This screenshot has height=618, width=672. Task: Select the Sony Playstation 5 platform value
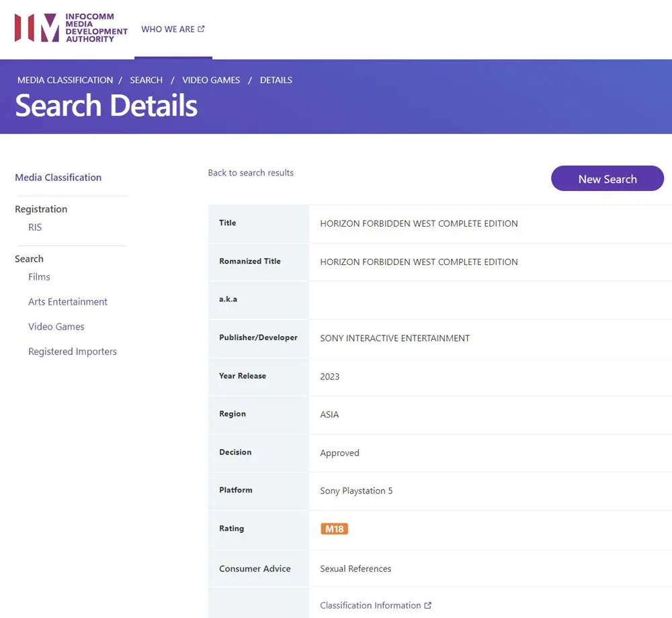356,491
